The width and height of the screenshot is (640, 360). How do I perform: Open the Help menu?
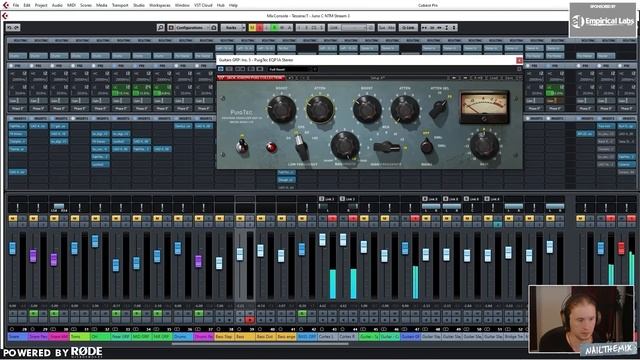[233, 5]
